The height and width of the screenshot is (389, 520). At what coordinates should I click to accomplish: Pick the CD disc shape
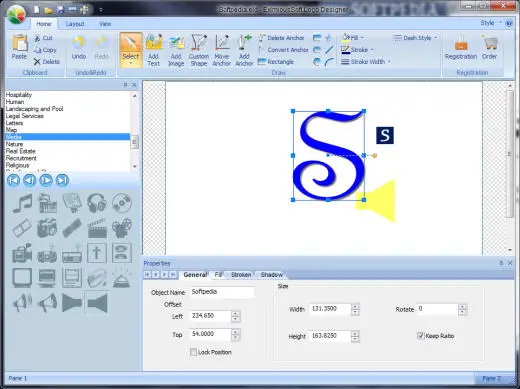[122, 203]
